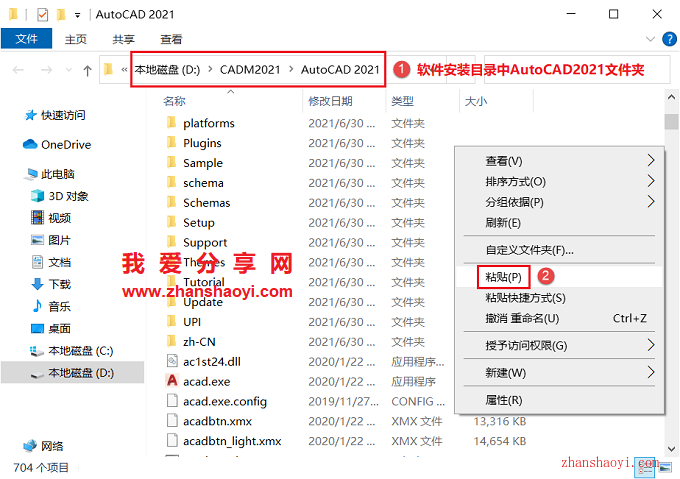Select the platforms folder icon
This screenshot has width=680, height=479.
point(172,123)
